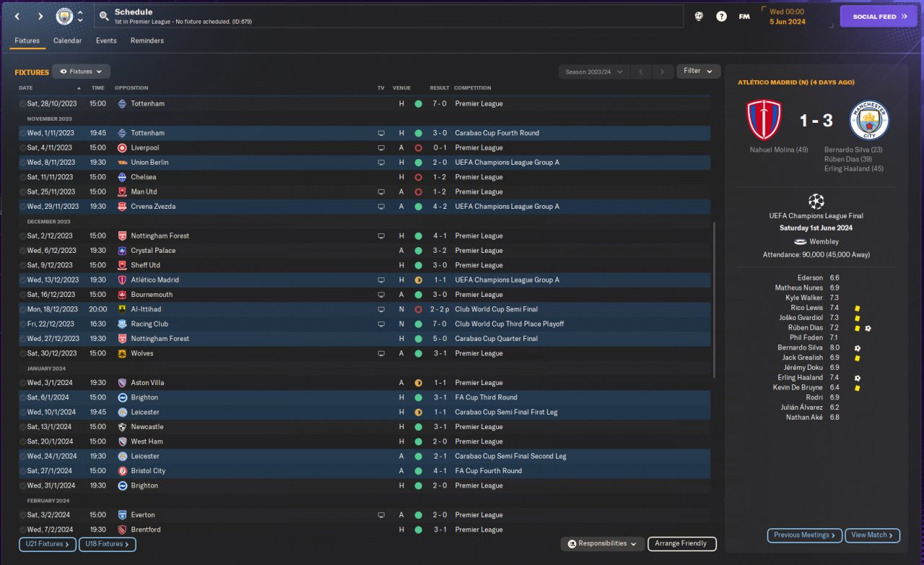Open the Manchester City club badge menu
Viewport: 924px width, 565px height.
pyautogui.click(x=64, y=16)
